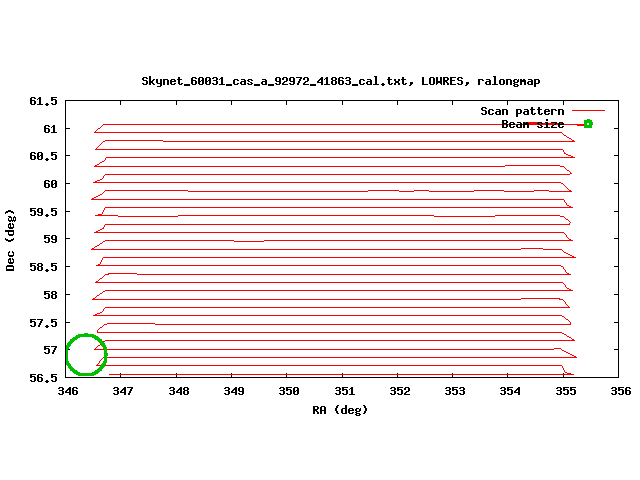
Task: Click the 61.5 Dec tick label
Action: tap(44, 101)
